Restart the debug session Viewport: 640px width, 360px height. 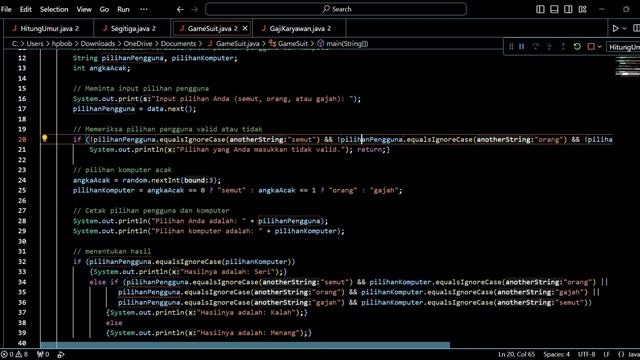[577, 47]
